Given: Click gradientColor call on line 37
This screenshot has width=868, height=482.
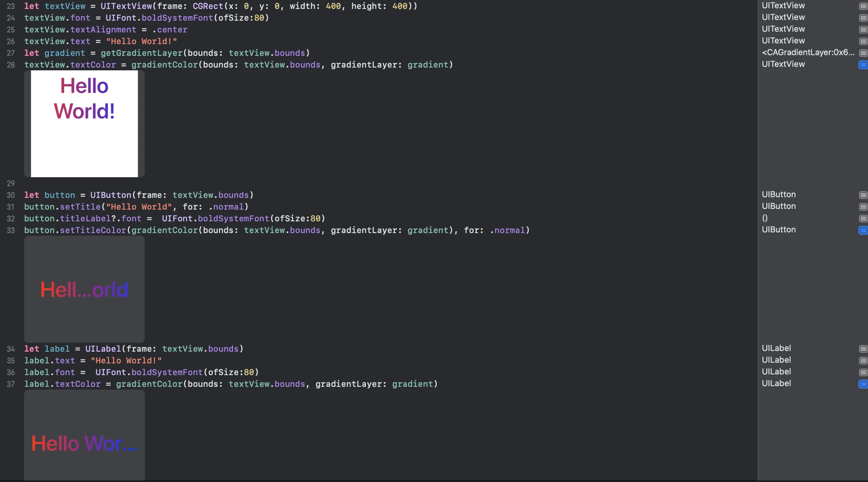Looking at the screenshot, I should (149, 384).
